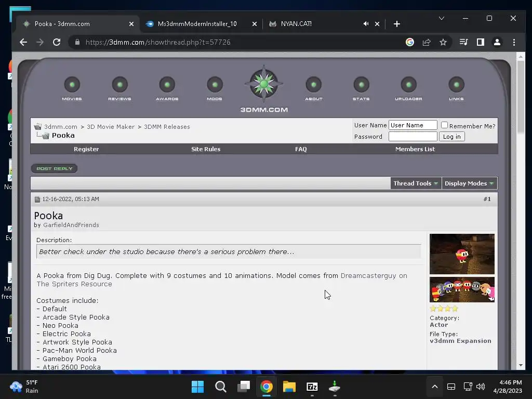Open the Chrome side panel
Image resolution: width=532 pixels, height=399 pixels.
[481, 42]
